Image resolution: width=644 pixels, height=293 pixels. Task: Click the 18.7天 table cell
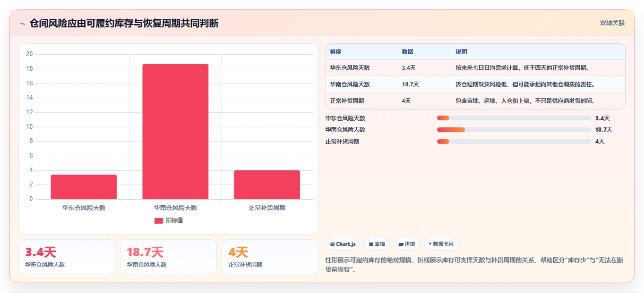click(410, 84)
